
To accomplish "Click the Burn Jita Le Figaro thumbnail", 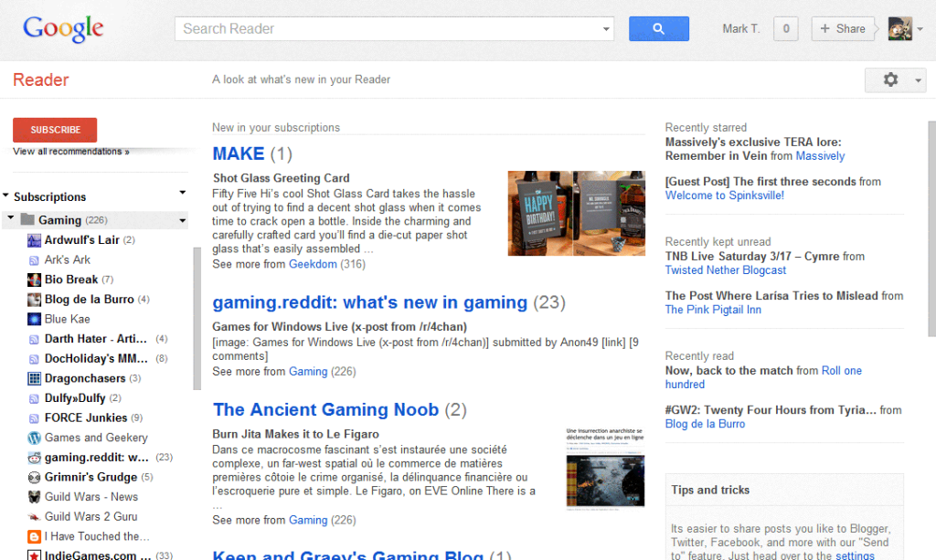I will point(605,469).
